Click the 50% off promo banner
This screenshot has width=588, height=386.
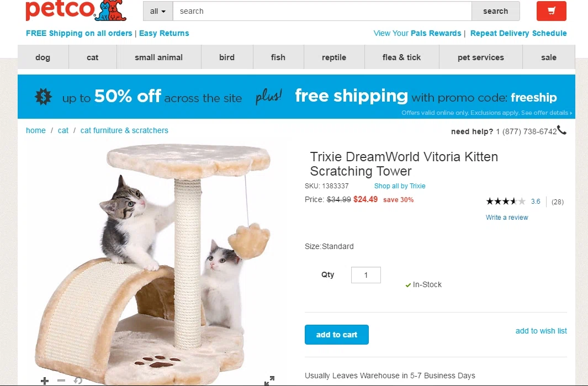point(296,97)
